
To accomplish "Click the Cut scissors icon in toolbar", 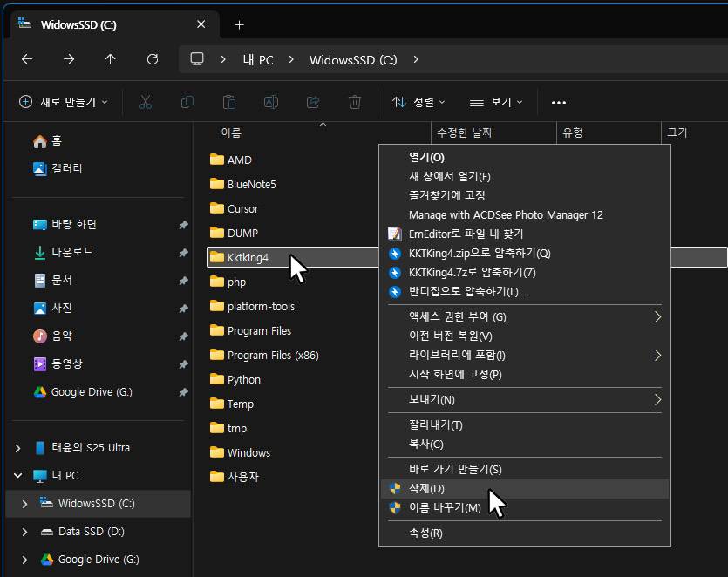I will tap(146, 102).
